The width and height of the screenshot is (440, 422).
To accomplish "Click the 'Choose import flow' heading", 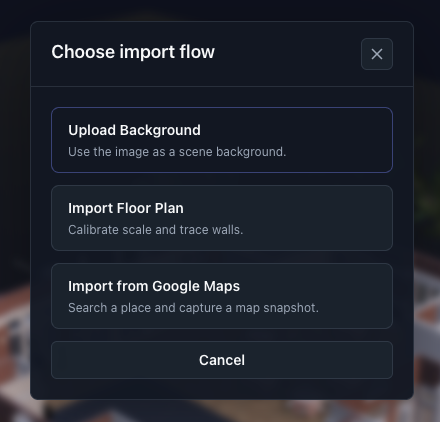I will tap(133, 52).
